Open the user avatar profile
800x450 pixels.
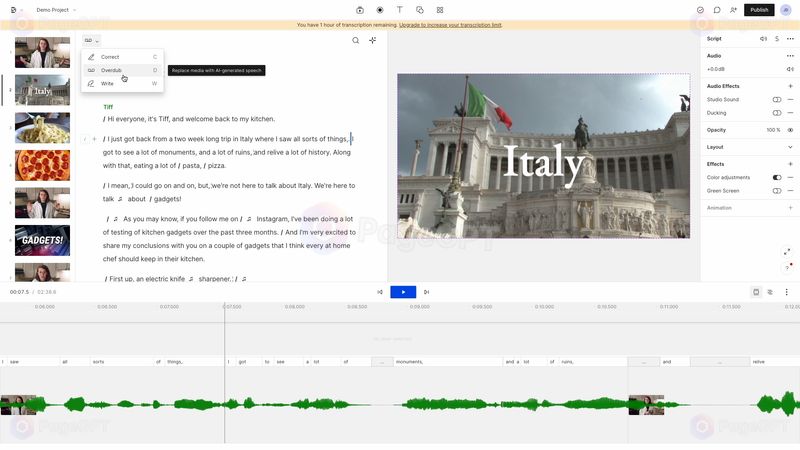[x=786, y=10]
